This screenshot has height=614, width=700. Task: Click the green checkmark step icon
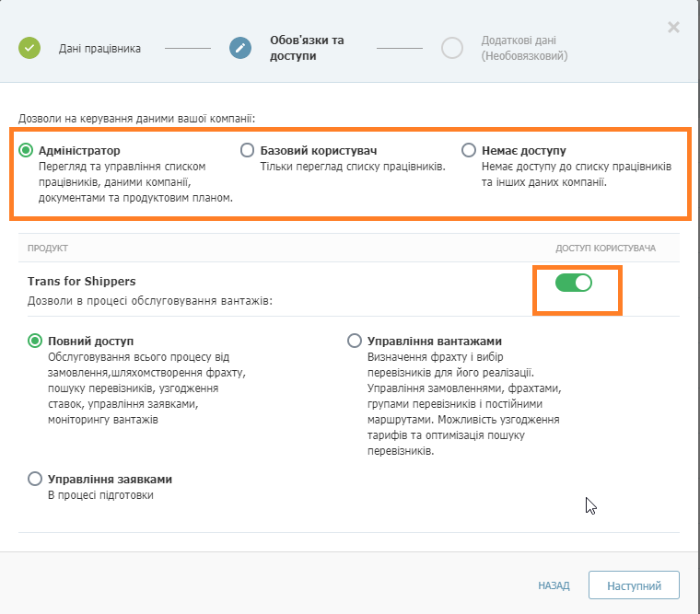click(x=29, y=48)
